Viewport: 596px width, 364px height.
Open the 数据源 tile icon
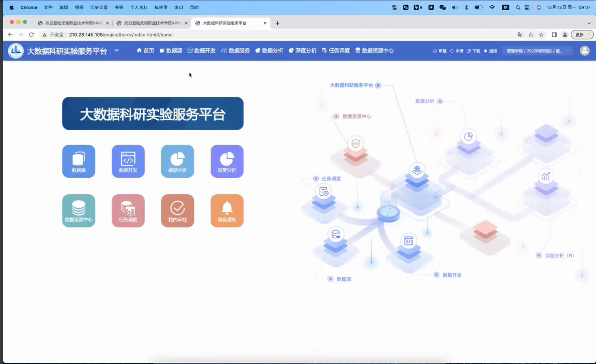(x=78, y=161)
